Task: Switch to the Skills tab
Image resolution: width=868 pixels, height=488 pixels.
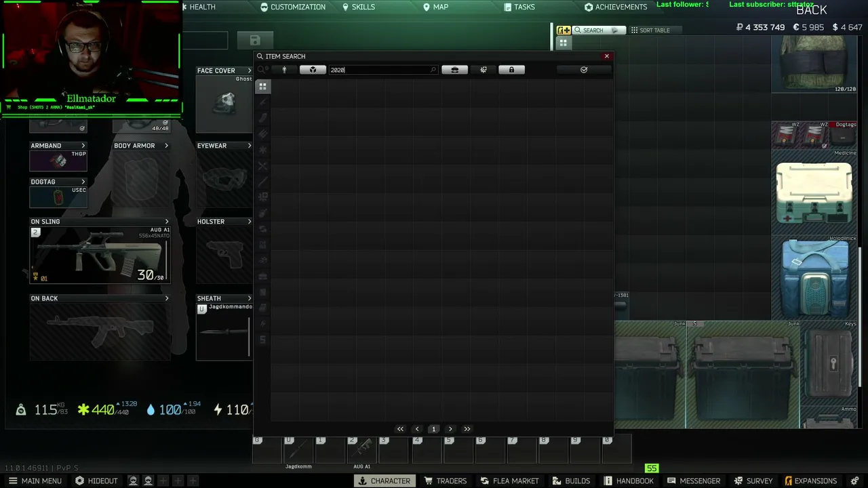Action: point(359,7)
